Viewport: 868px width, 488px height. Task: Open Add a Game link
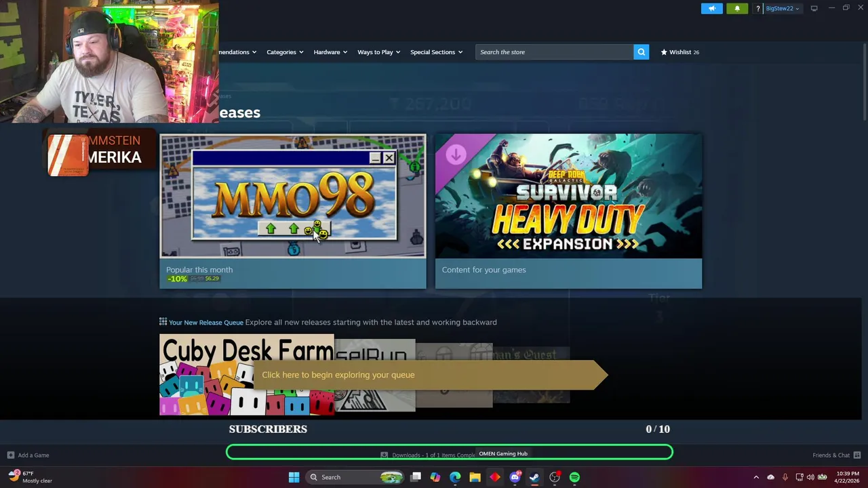pos(33,455)
